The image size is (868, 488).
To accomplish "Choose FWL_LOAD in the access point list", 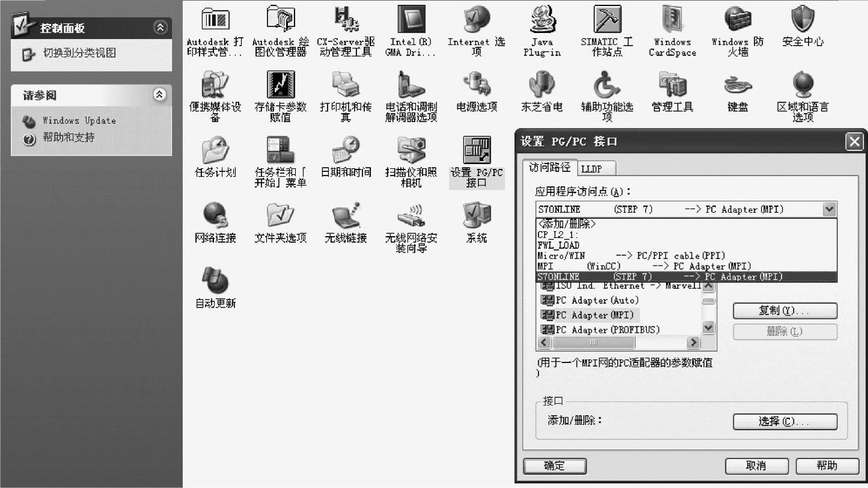I will 686,245.
